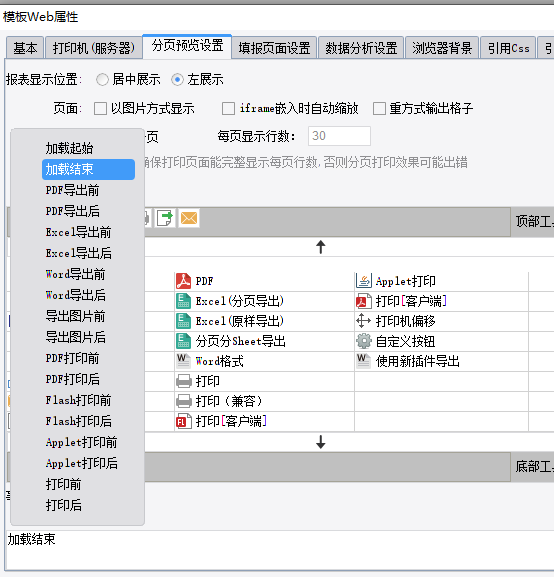Click the 顶部工具栏 header label

pos(534,222)
